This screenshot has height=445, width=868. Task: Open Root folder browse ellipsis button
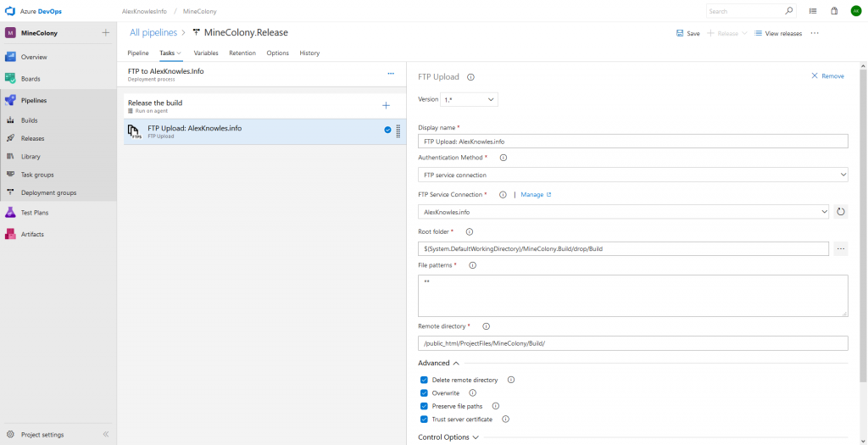(x=841, y=248)
